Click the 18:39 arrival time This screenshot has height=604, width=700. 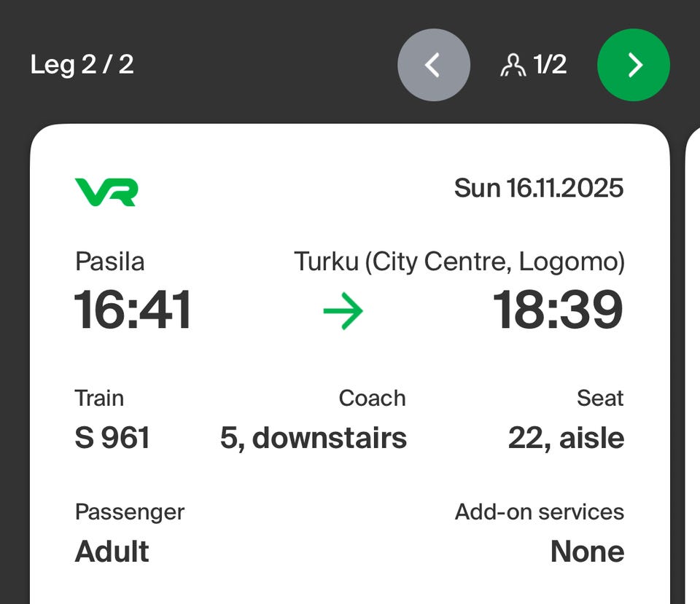coord(559,310)
